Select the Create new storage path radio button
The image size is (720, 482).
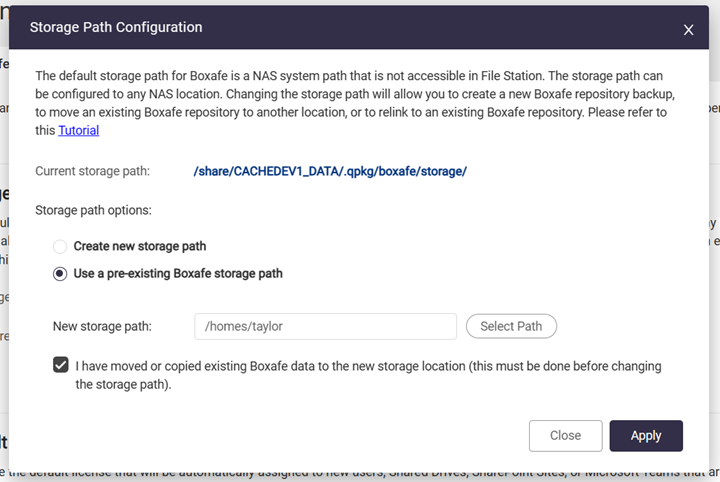[61, 246]
